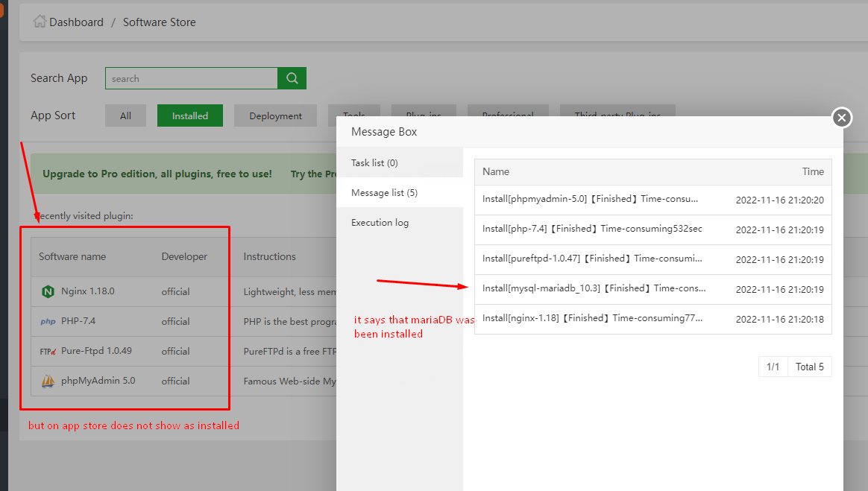Click the Total 5 pagination label
868x491 pixels.
click(x=809, y=367)
